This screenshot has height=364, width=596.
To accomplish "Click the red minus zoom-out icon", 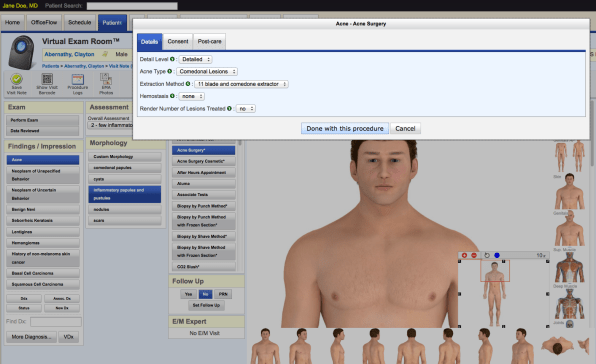I will (474, 255).
